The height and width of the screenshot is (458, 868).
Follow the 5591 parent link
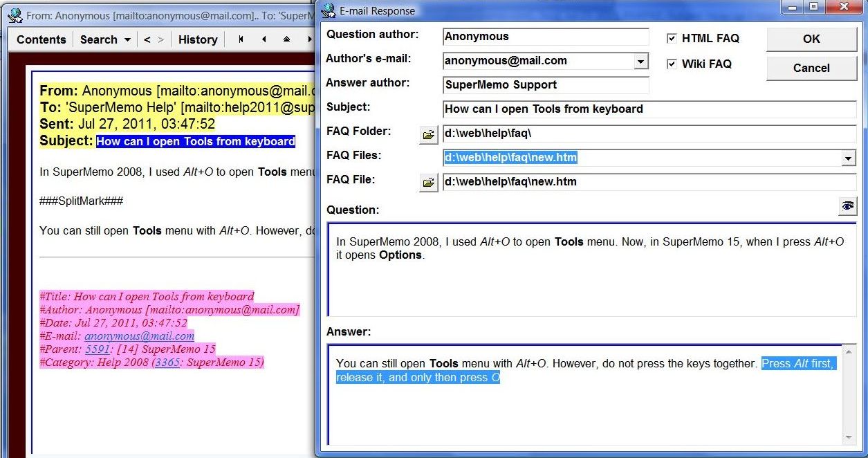97,349
